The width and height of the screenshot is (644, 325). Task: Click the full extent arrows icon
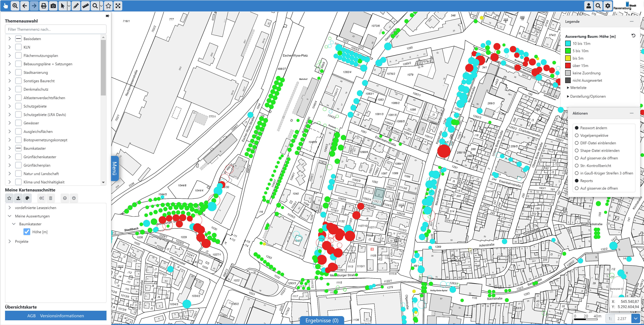click(118, 6)
